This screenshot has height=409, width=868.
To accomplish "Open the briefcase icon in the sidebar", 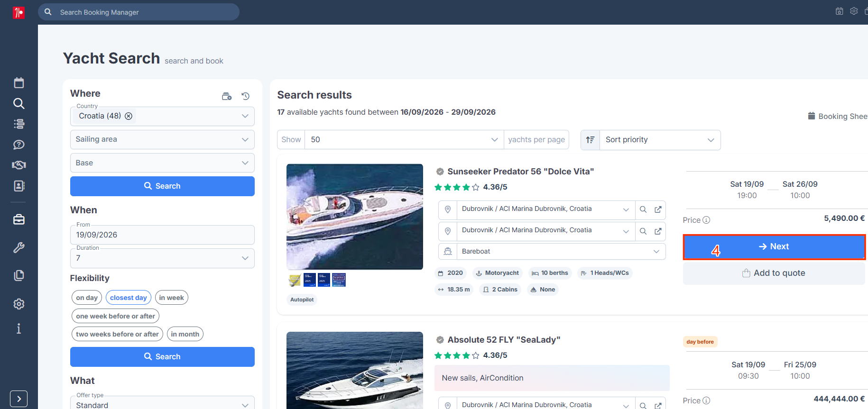I will tap(19, 219).
